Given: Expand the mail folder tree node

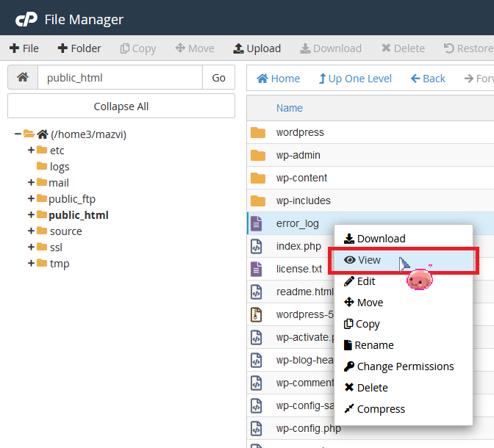Looking at the screenshot, I should [31, 183].
